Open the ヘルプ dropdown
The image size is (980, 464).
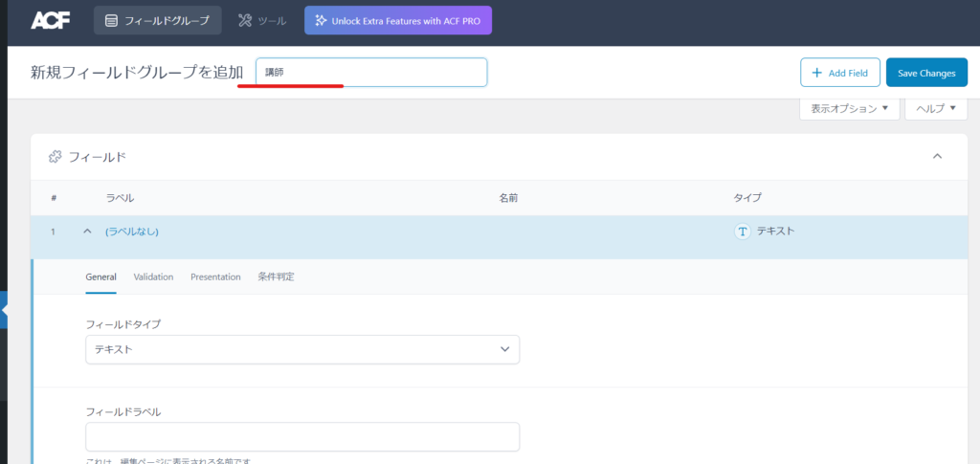(935, 108)
